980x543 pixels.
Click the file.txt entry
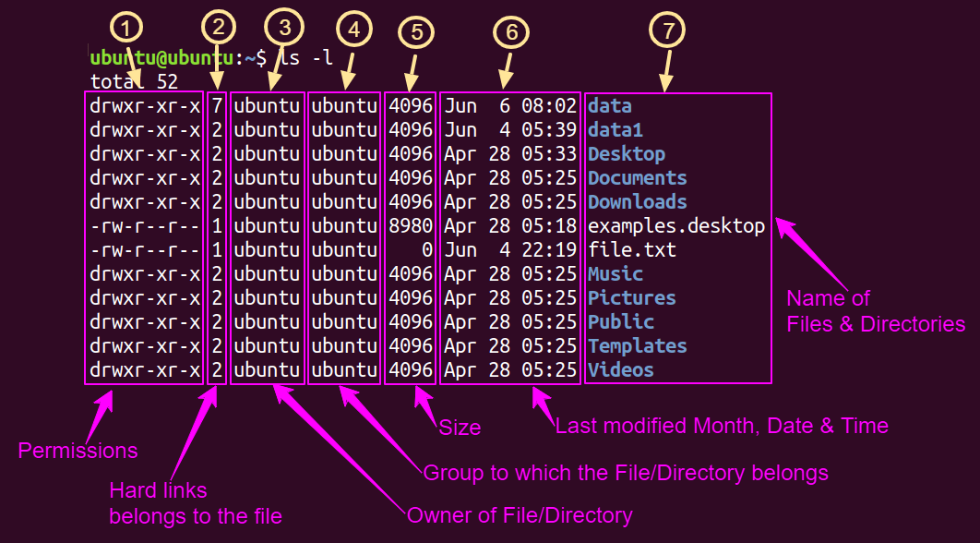(x=632, y=250)
